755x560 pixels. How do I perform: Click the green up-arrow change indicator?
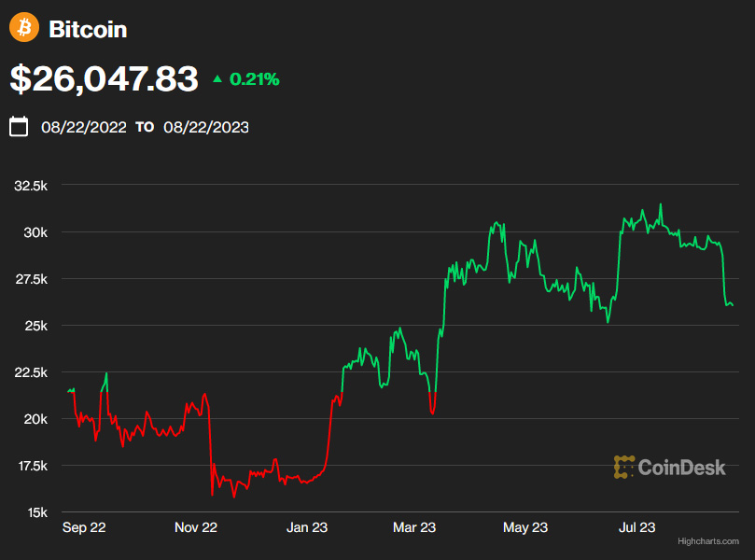[x=217, y=79]
